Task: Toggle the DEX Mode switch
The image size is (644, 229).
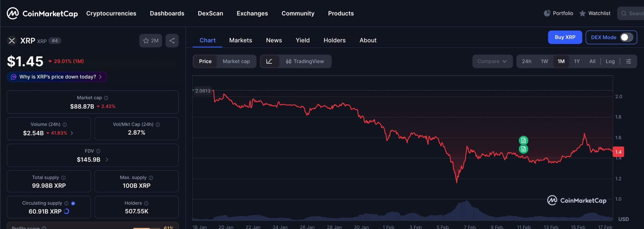Action: tap(626, 37)
